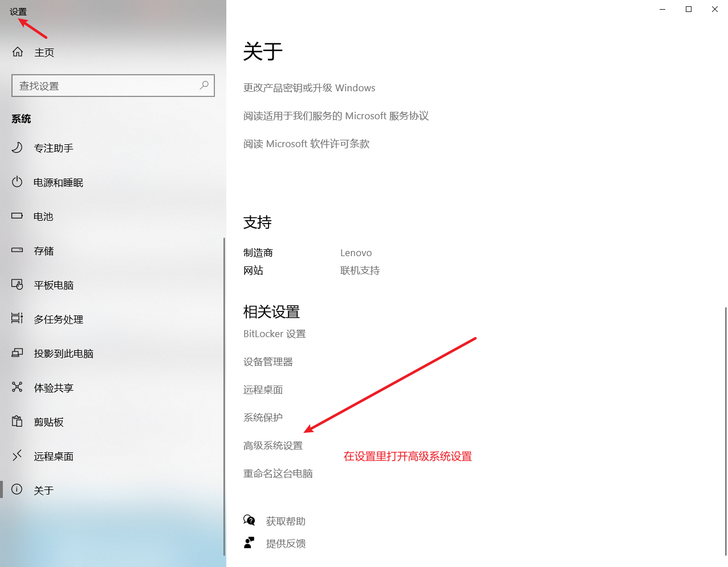The height and width of the screenshot is (567, 728).
Task: Open 高级系统设置 advanced system settings link
Action: point(273,445)
